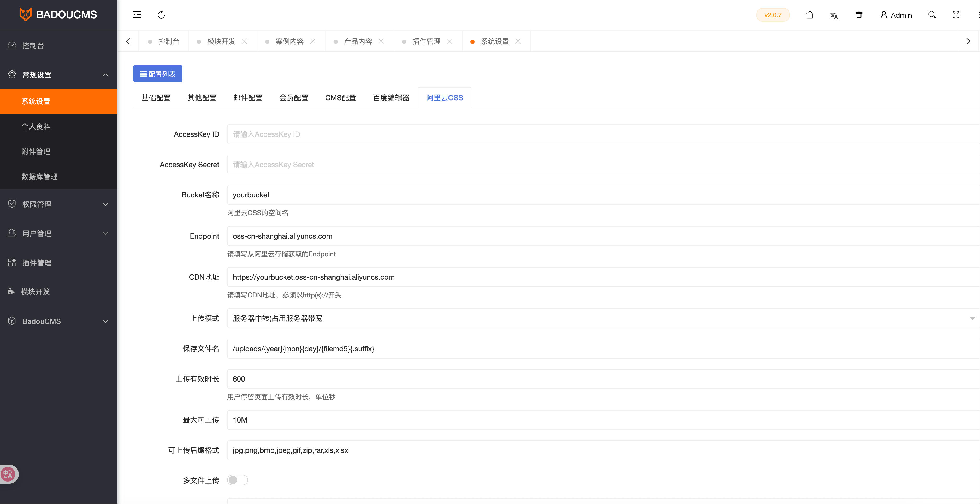Click the 配置列表 button
Viewport: 980px width, 504px height.
(x=157, y=73)
